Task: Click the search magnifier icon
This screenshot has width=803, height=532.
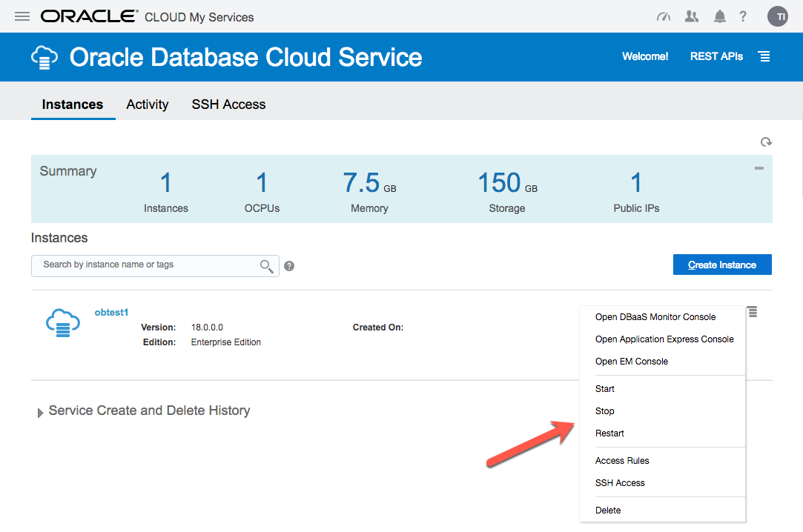Action: [x=266, y=266]
